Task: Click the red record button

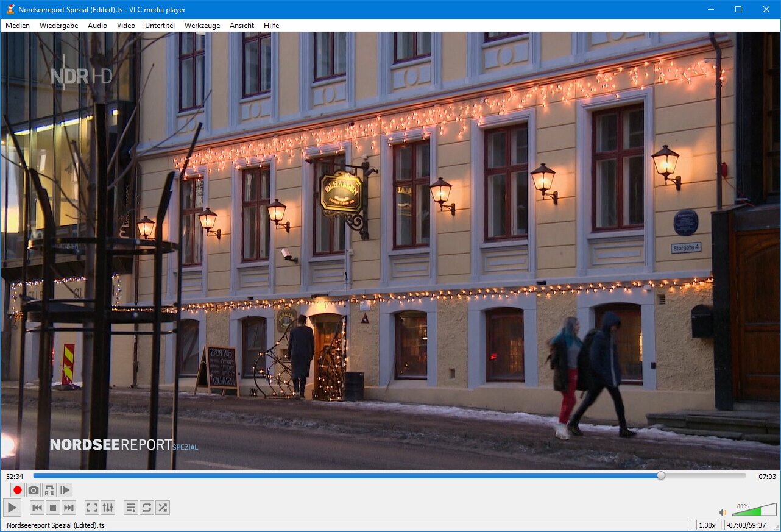Action: pos(18,490)
